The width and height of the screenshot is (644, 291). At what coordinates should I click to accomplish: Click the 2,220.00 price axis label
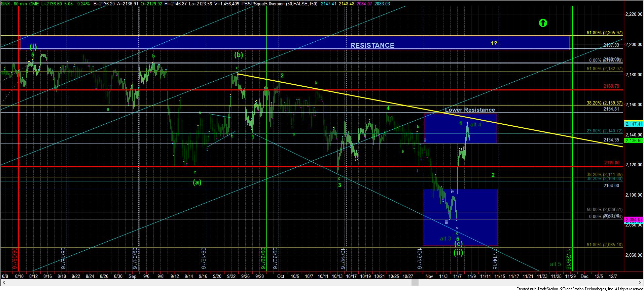tap(634, 14)
